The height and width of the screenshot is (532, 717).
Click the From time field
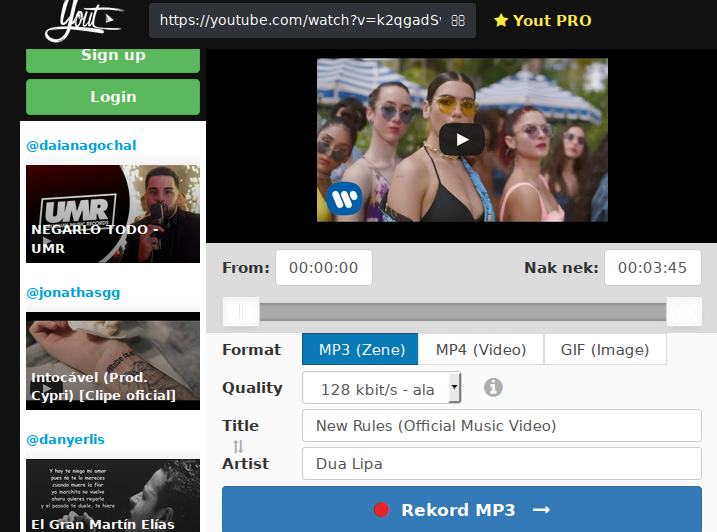[x=324, y=268]
